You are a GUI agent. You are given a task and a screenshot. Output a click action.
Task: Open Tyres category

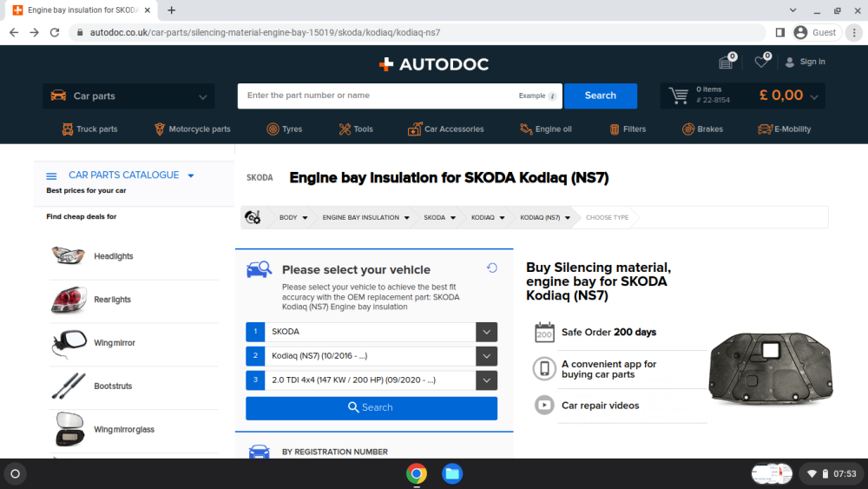285,129
